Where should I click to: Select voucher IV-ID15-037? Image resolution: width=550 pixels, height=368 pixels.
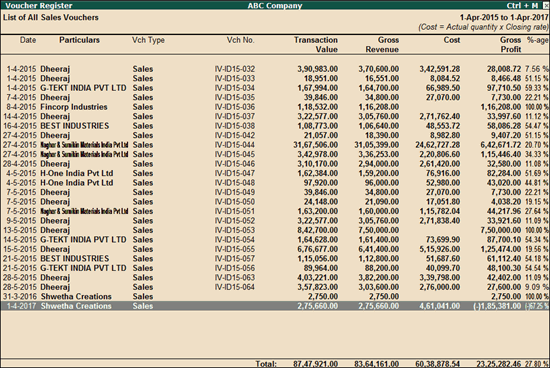pos(235,116)
